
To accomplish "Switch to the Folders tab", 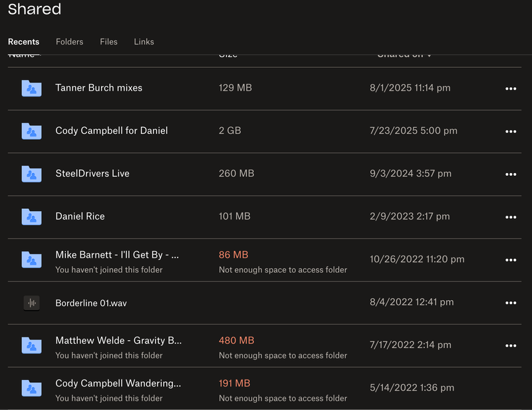I will click(x=69, y=42).
